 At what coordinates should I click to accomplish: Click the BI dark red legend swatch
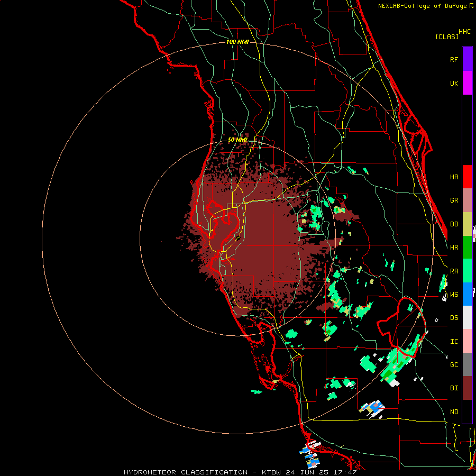(467, 388)
